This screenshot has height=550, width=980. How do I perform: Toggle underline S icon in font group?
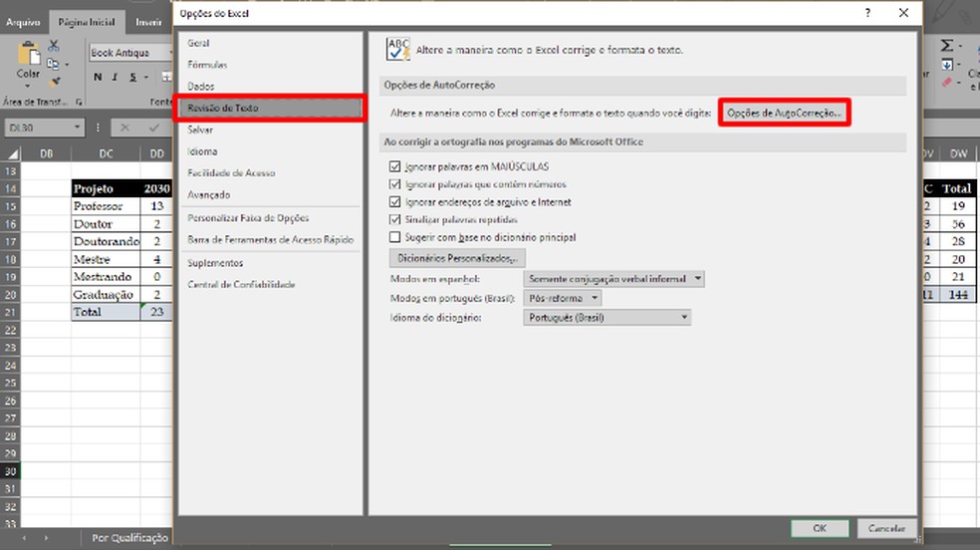tap(132, 77)
